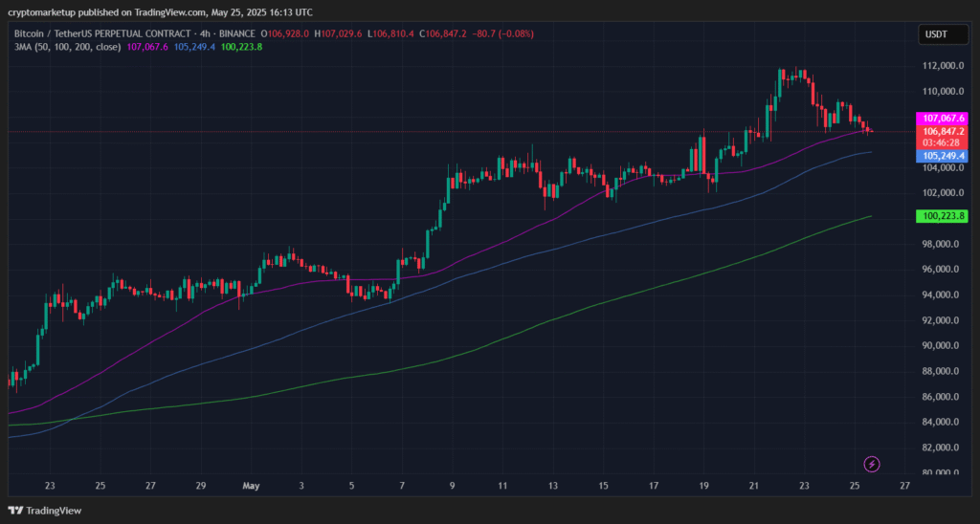Click the 23 date after 21 on time axis

(x=804, y=486)
